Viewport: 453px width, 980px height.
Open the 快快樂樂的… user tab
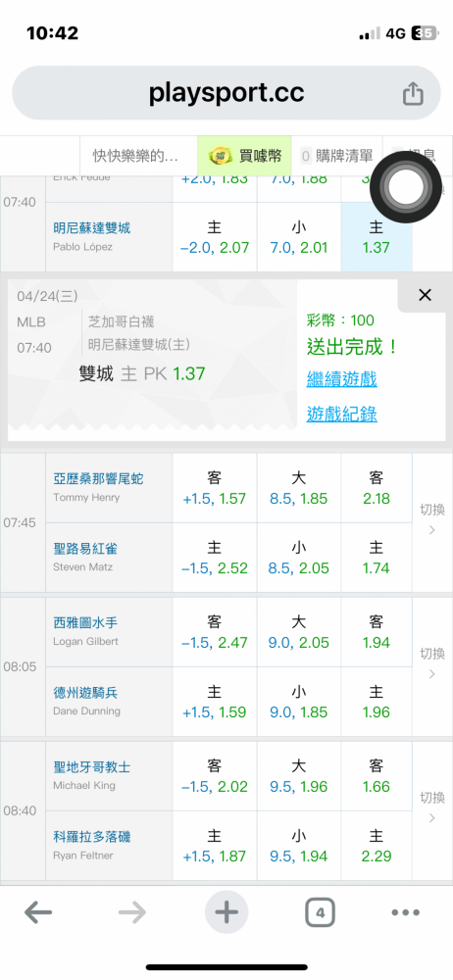[x=135, y=156]
